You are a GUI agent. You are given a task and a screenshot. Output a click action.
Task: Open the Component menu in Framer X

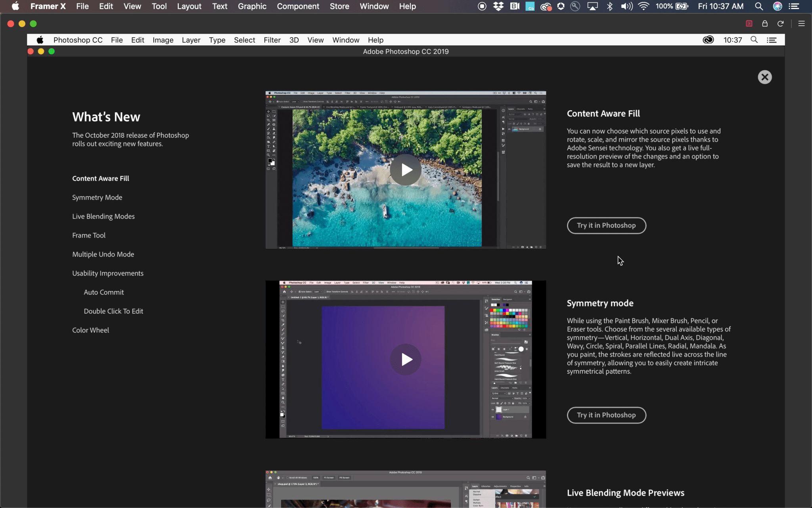tap(298, 6)
